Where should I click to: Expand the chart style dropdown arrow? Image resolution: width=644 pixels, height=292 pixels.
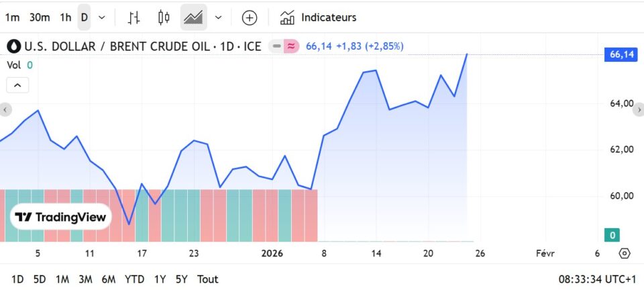point(218,17)
